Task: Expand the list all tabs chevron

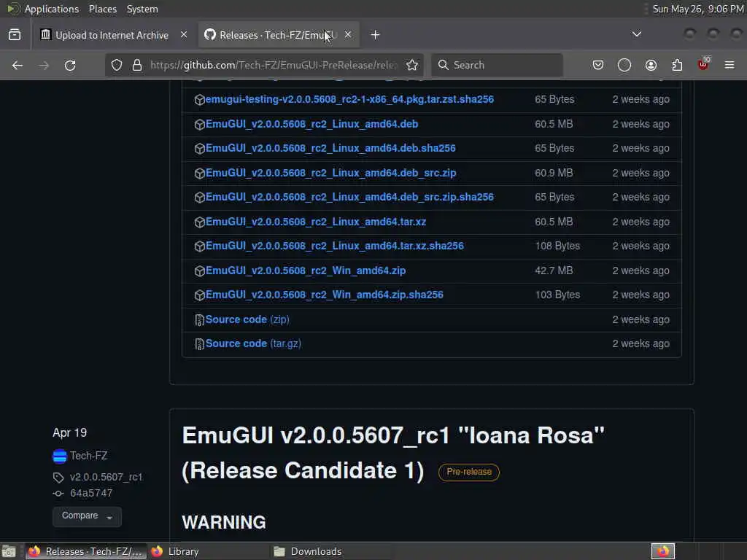Action: [x=636, y=34]
